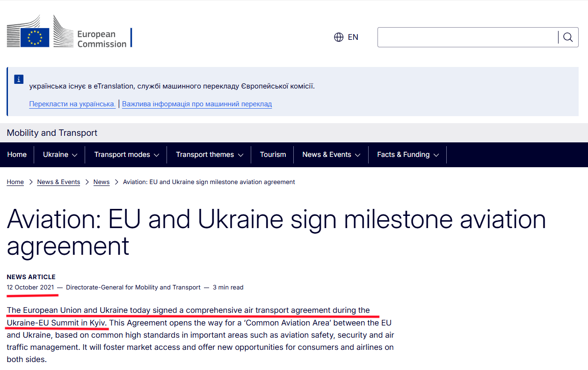Expand the Transport themes menu
This screenshot has height=370, width=588.
point(209,155)
